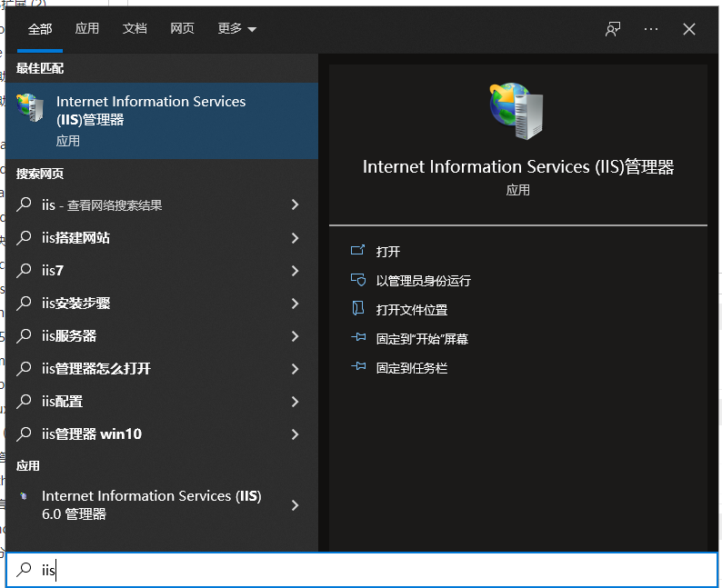Click 打开 action in preview pane

(387, 252)
